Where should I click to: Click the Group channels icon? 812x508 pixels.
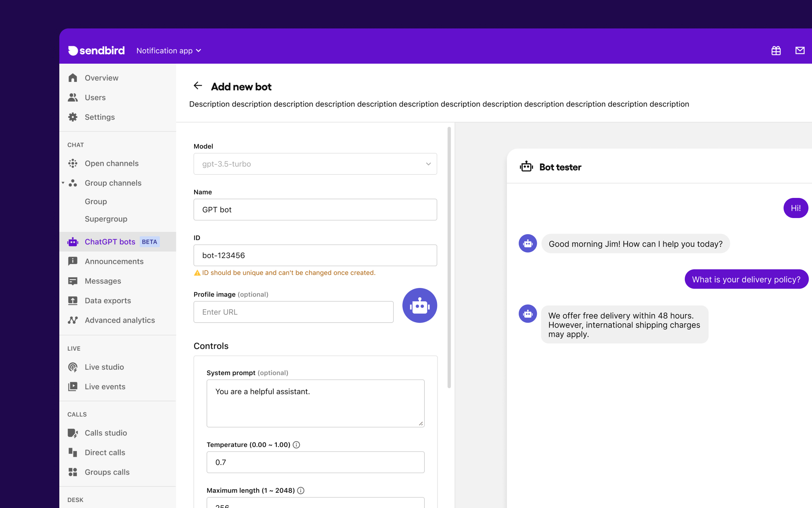click(73, 183)
